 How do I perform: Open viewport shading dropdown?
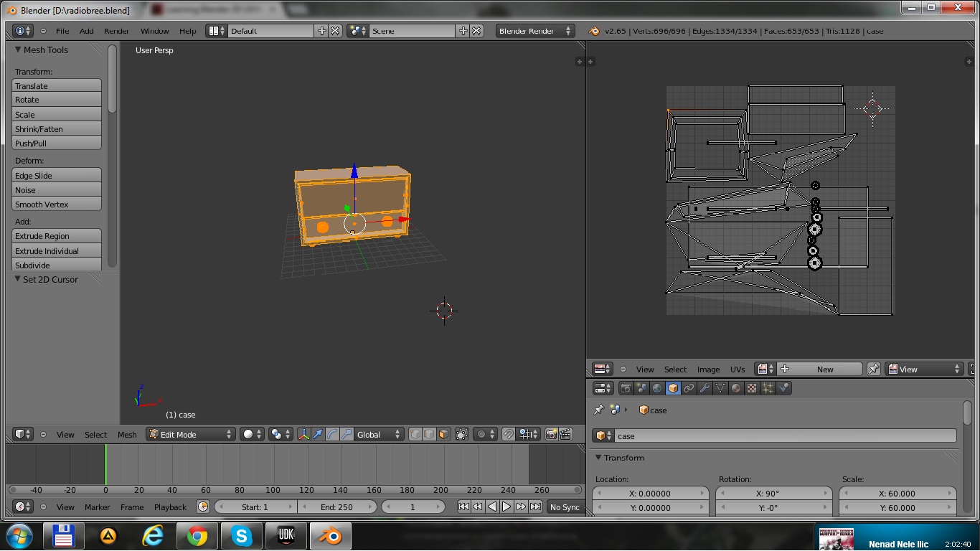point(252,434)
